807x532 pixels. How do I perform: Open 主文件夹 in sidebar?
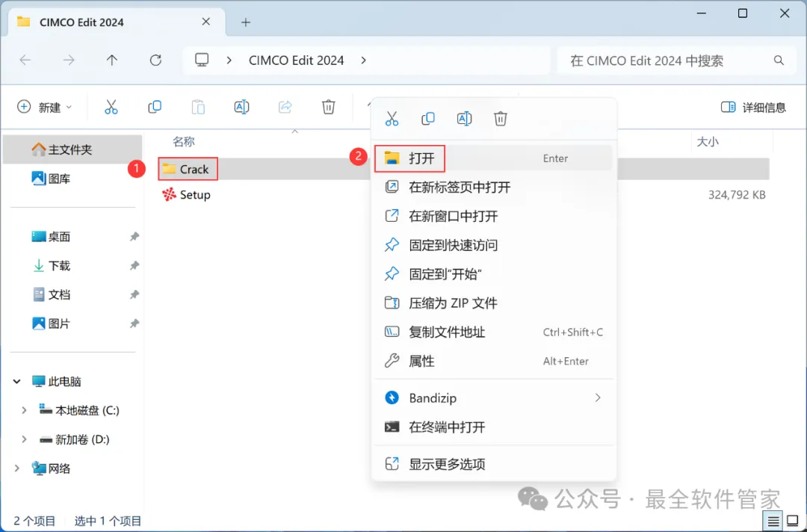(72, 149)
